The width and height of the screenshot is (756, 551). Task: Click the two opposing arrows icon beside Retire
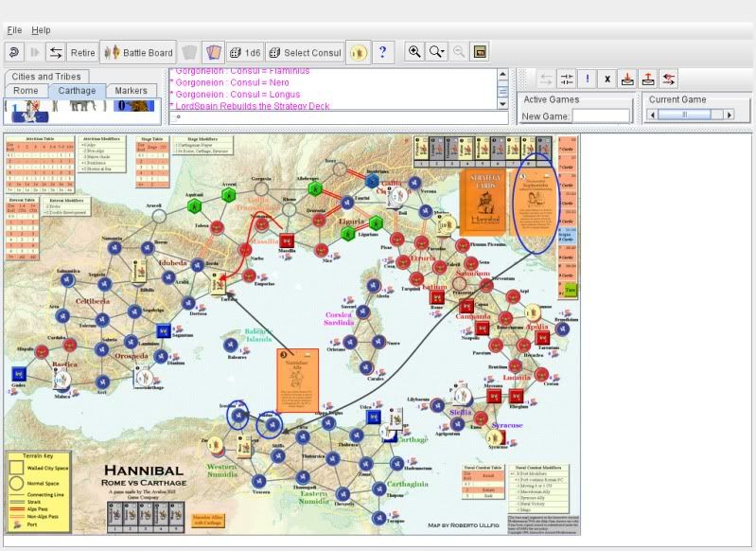click(x=56, y=52)
